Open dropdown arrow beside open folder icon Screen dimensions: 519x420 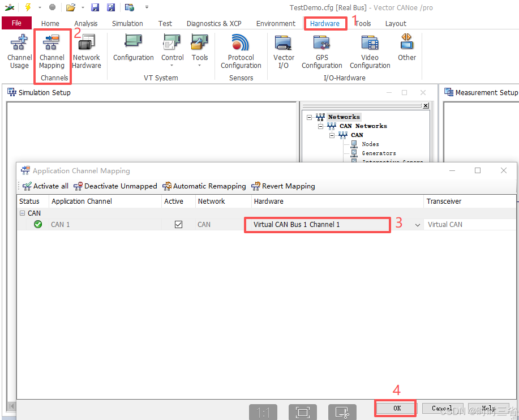(x=83, y=7)
